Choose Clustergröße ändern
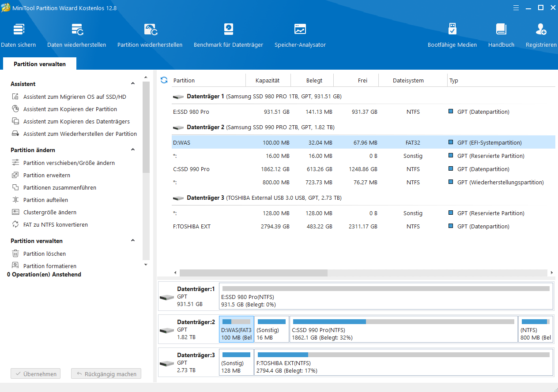The image size is (558, 392). click(49, 212)
